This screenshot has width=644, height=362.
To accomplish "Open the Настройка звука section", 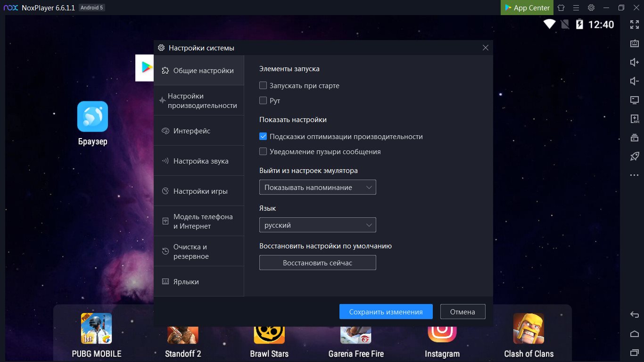I will [198, 161].
